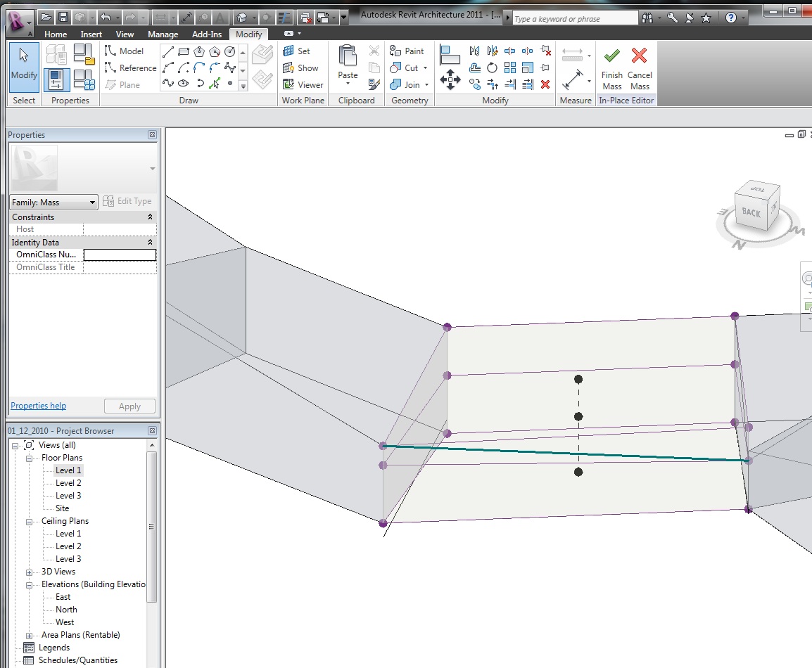Screen dimensions: 812x668
Task: Click the green Finish Mass checkmark
Action: pos(611,56)
